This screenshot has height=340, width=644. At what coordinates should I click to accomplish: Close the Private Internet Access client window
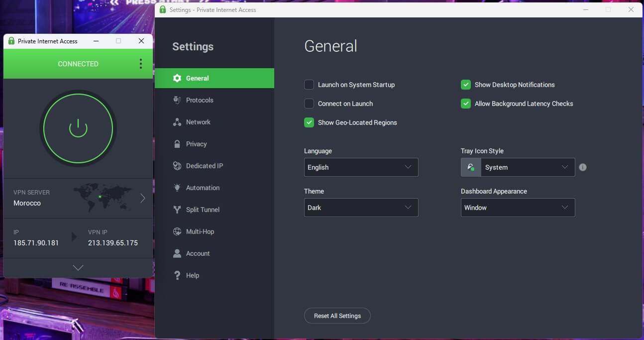(141, 41)
